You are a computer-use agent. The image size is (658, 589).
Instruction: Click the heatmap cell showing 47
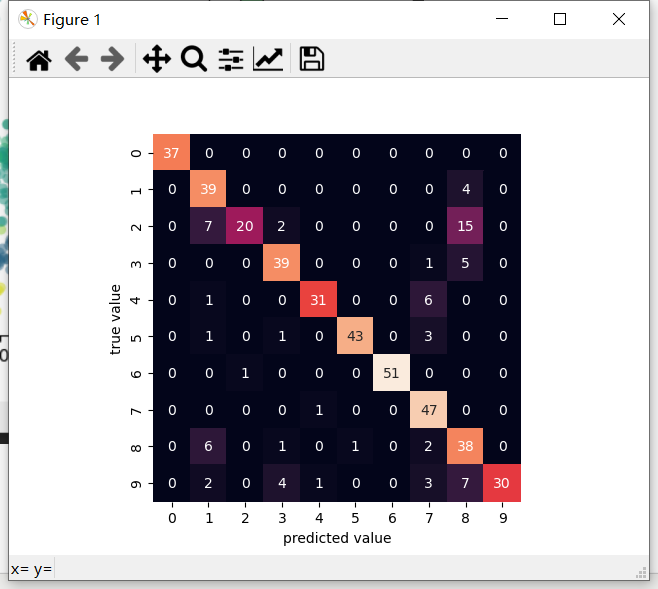pos(428,410)
